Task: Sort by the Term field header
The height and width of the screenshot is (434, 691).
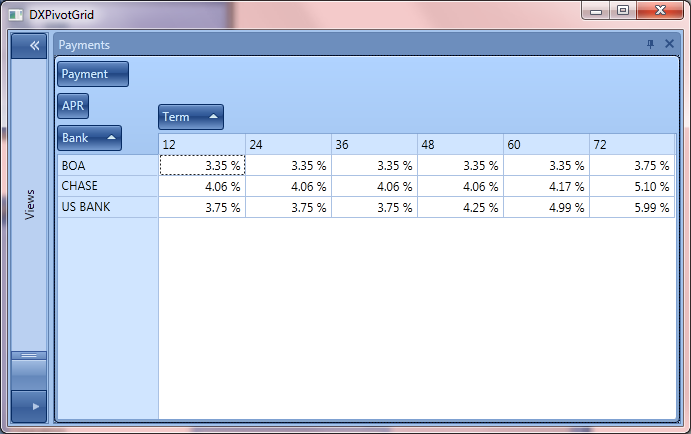Action: (191, 117)
